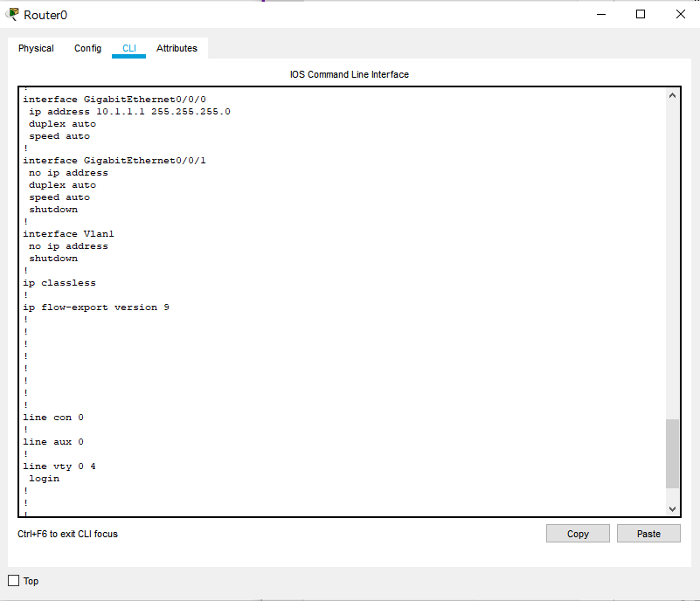Viewport: 700px width, 601px height.
Task: Click the Copy button
Action: 578,533
